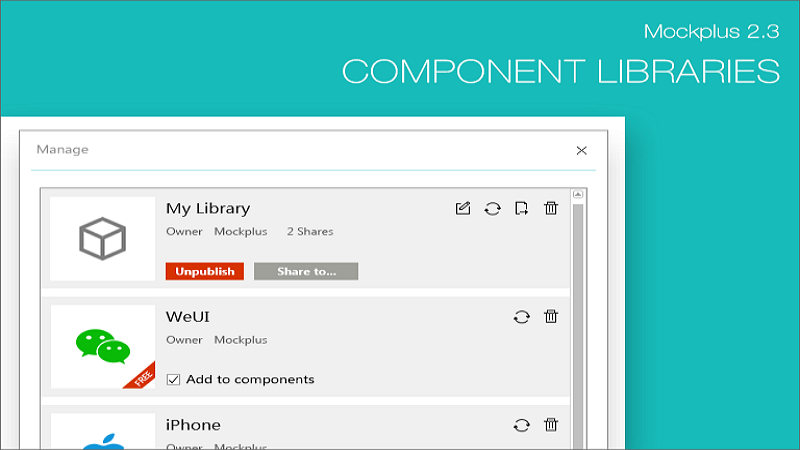Click the Share to... button
This screenshot has height=450, width=800.
tap(306, 271)
